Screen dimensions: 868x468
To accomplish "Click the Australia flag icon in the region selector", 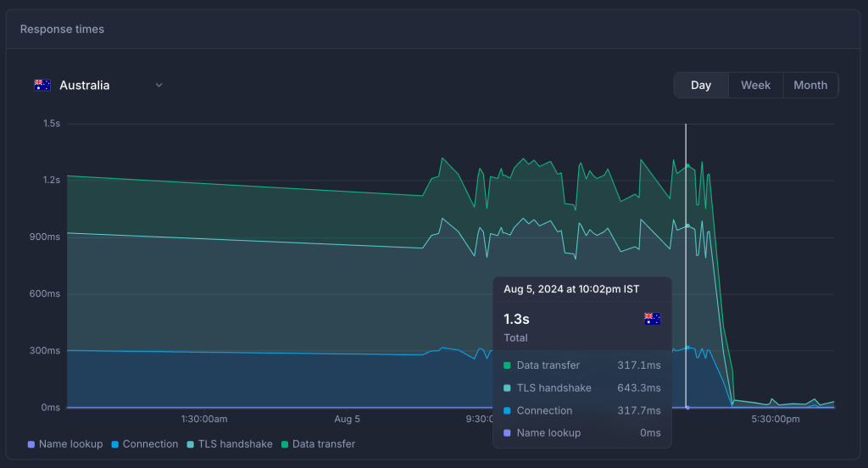I will click(x=42, y=85).
